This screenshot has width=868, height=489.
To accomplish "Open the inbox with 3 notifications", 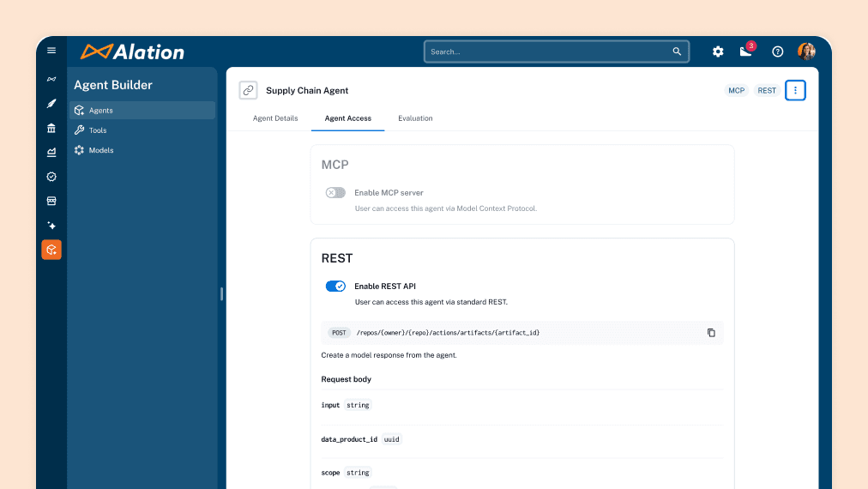I will pyautogui.click(x=745, y=51).
